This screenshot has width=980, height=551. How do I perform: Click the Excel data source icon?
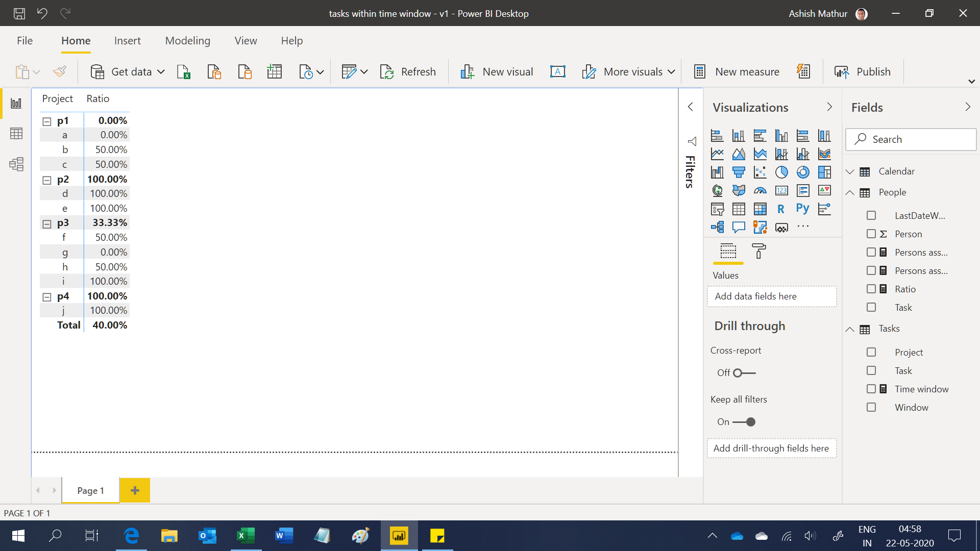pyautogui.click(x=183, y=72)
